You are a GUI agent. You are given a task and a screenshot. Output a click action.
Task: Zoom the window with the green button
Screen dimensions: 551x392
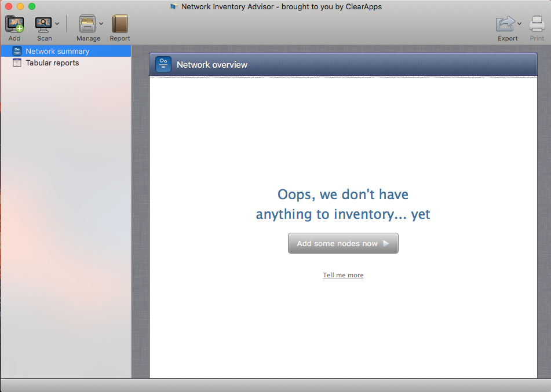click(x=32, y=6)
